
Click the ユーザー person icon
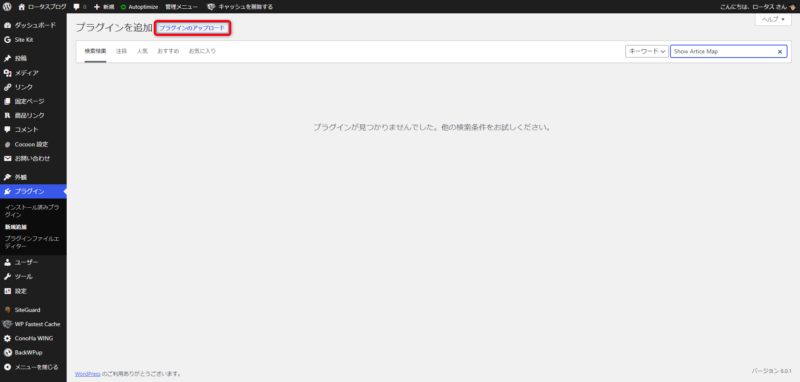[8, 263]
